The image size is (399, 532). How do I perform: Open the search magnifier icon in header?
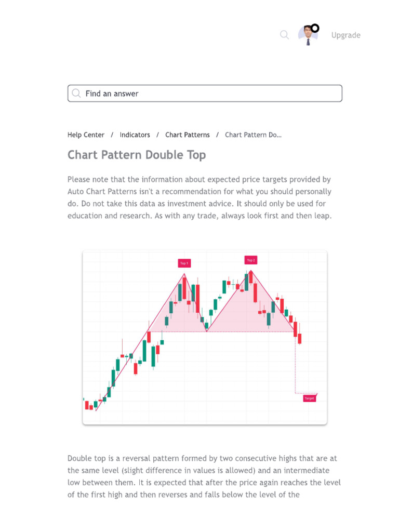[284, 35]
